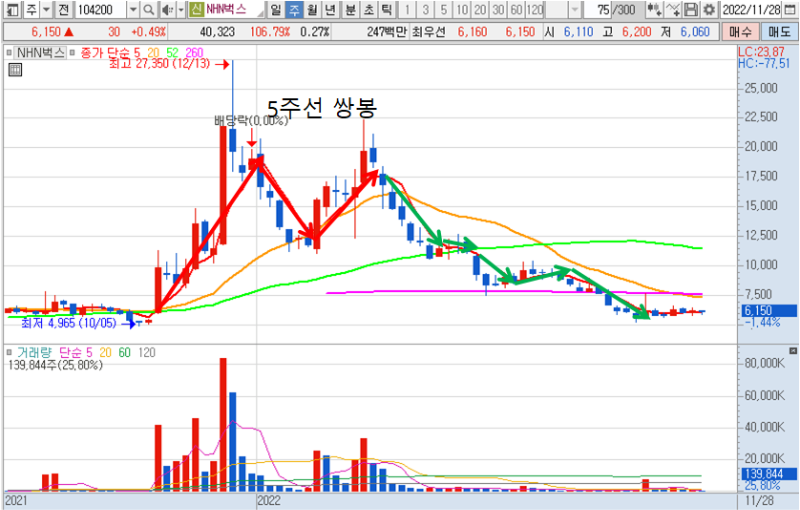
Task: Choose interval 10 button
Action: click(462, 9)
